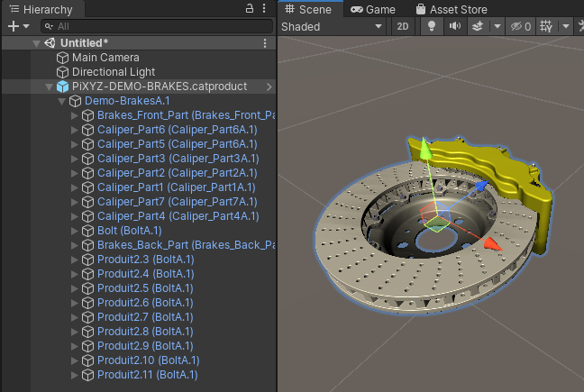The height and width of the screenshot is (392, 584).
Task: Lock the Hierarchy panel with the padlock
Action: [250, 8]
